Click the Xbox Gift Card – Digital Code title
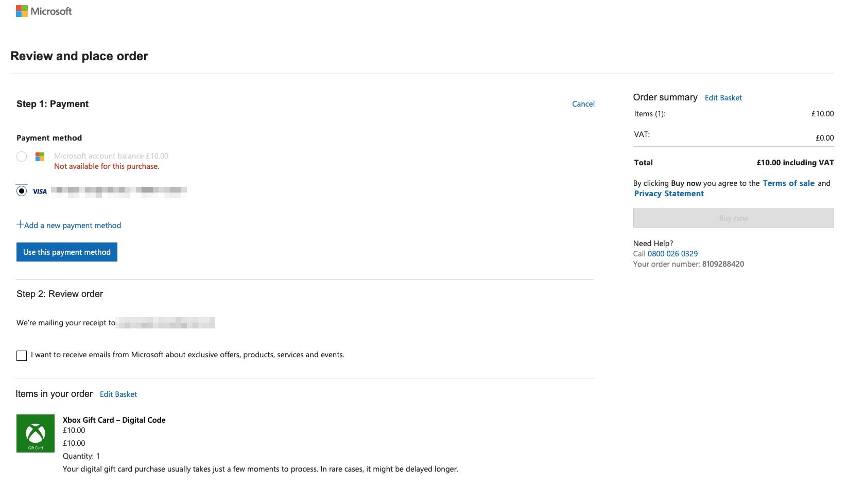The image size is (864, 504). (x=114, y=420)
